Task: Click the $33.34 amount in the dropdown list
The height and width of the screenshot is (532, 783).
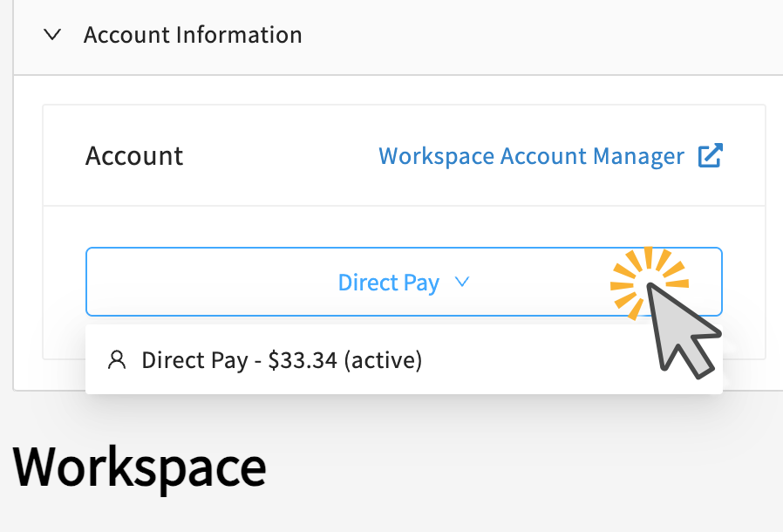Action: (303, 360)
